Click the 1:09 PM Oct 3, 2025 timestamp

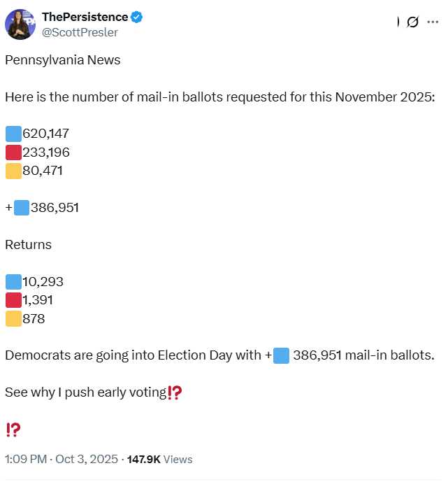click(x=61, y=459)
